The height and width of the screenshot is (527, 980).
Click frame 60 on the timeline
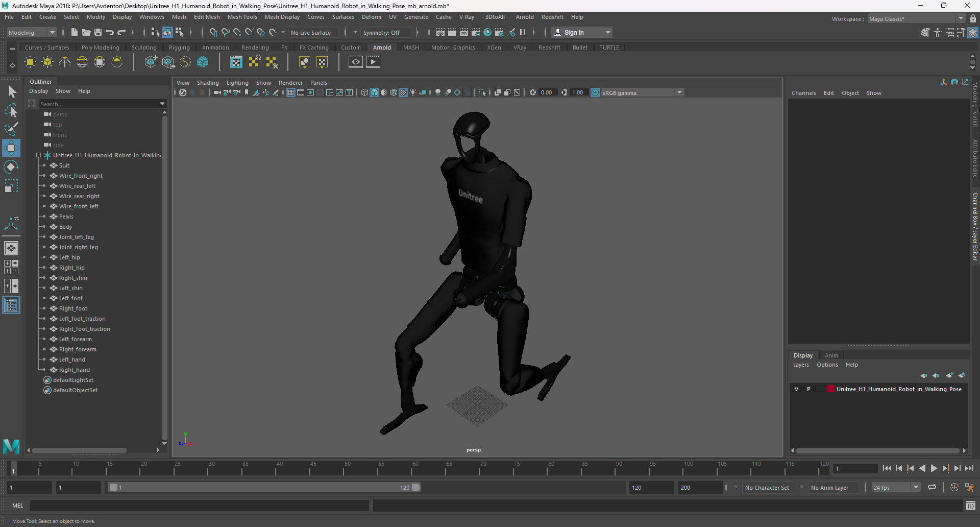pos(415,468)
